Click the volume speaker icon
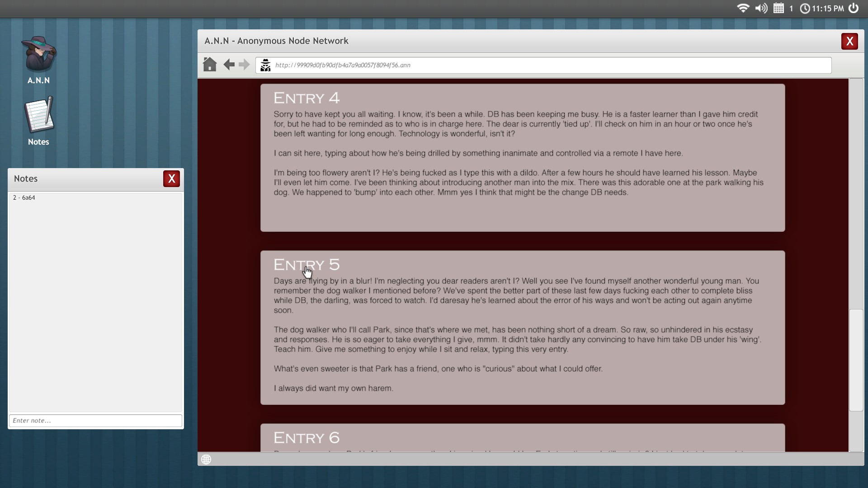Image resolution: width=868 pixels, height=488 pixels. (x=761, y=8)
